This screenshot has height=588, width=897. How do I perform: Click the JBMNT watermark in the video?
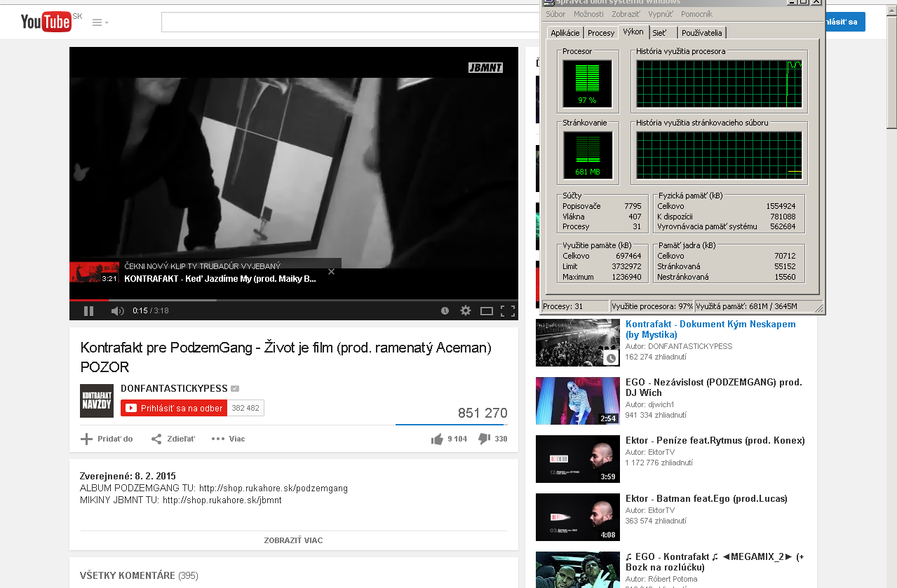point(485,68)
